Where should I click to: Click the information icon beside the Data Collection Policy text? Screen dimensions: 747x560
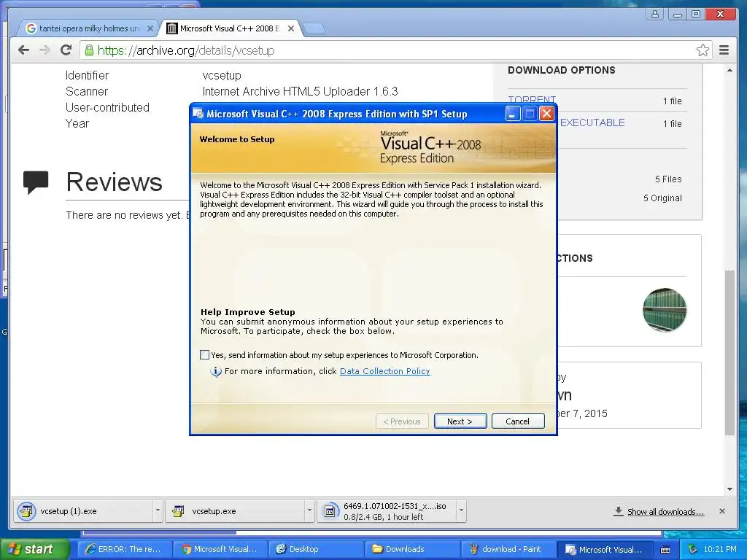click(216, 371)
